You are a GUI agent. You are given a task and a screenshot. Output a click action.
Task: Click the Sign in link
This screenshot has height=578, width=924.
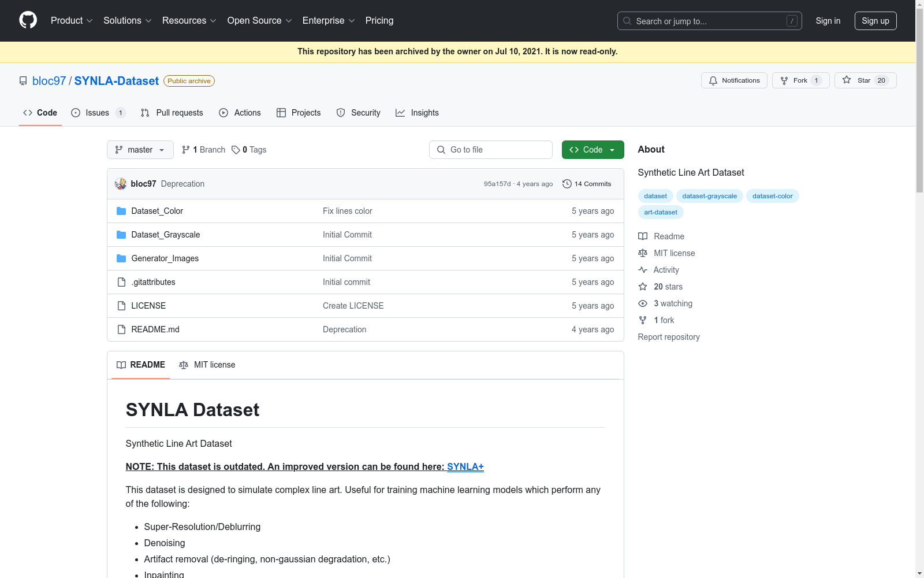click(828, 21)
